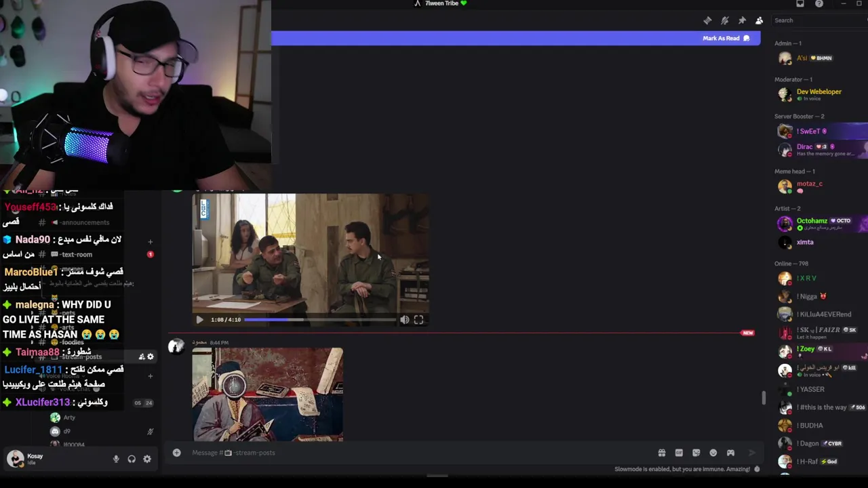Screen dimensions: 868x488
Task: Click the BHMN tag next to A'si
Action: pos(821,58)
